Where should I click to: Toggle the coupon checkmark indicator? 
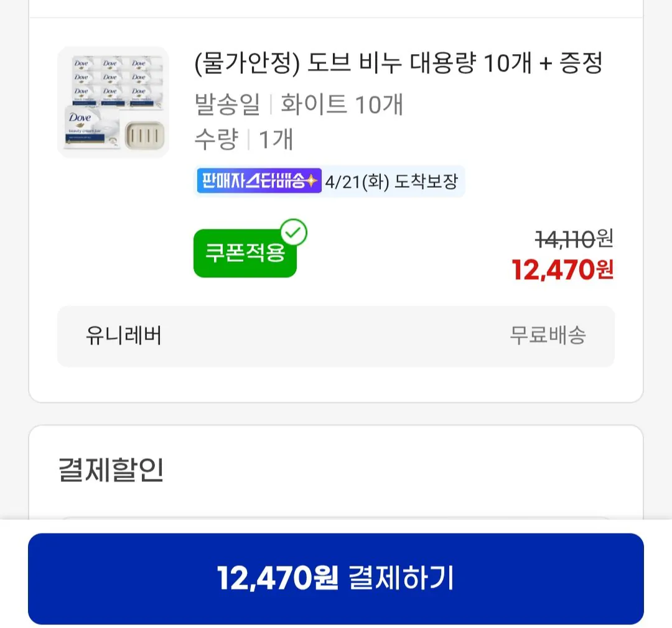[x=294, y=233]
